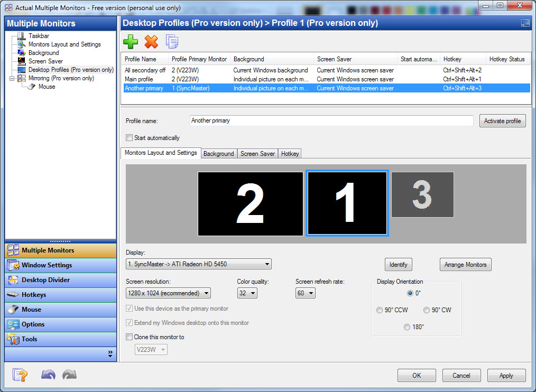Switch to the Hotkey tab

click(x=290, y=154)
